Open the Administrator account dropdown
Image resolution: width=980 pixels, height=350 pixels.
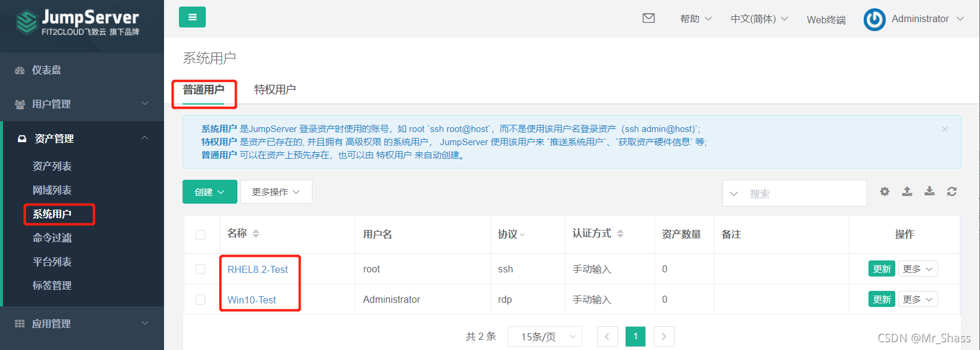(x=928, y=19)
